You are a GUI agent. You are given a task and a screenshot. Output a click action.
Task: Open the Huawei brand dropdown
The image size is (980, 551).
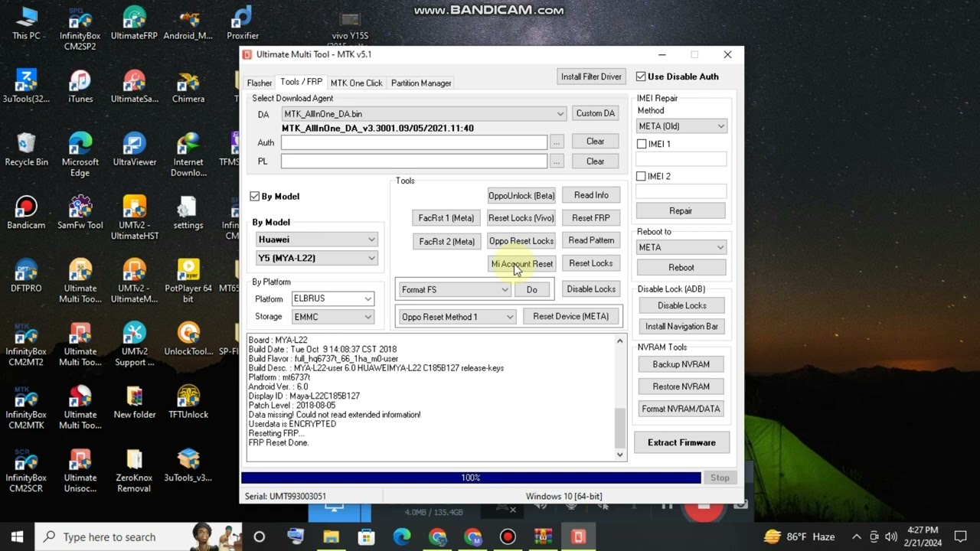point(316,240)
